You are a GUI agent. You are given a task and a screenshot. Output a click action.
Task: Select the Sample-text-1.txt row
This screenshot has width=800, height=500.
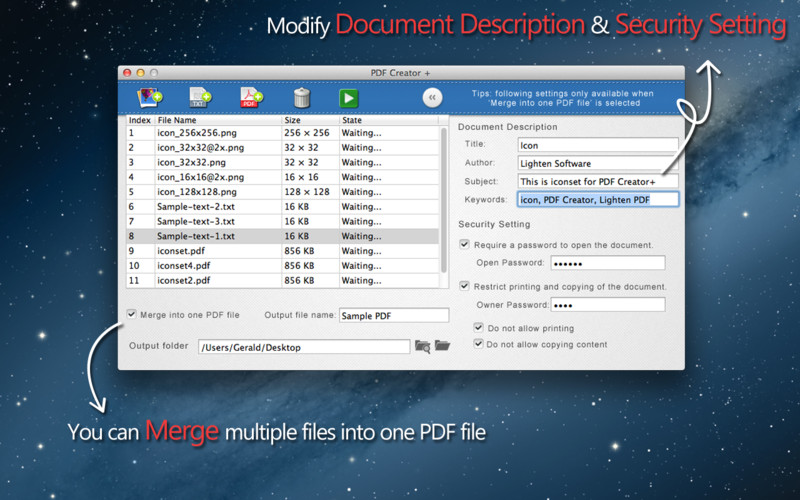282,236
